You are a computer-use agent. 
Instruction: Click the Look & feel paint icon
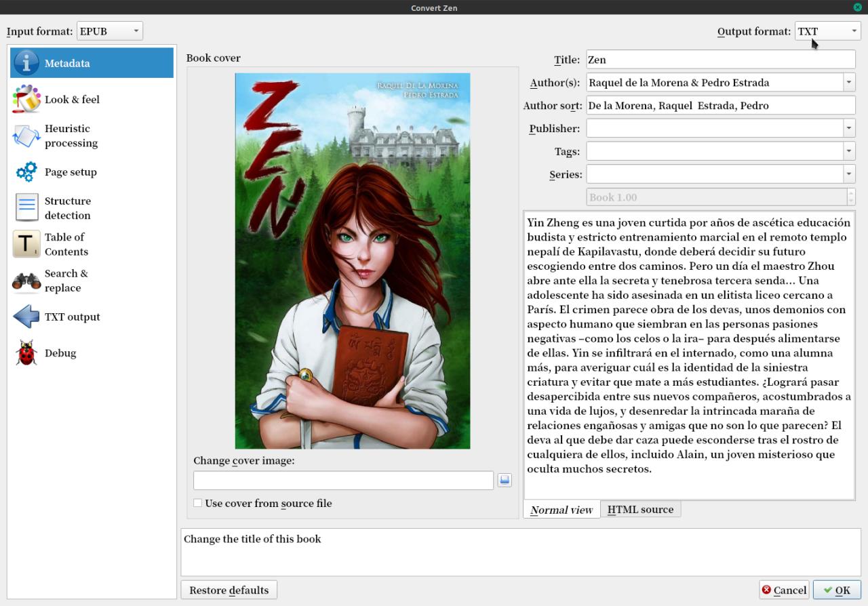26,99
